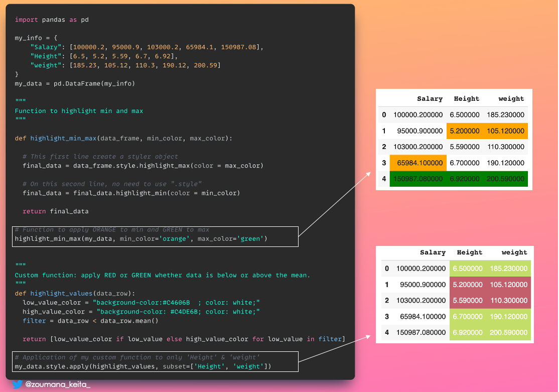This screenshot has width=559, height=392.
Task: Click the dark green 200.590000 weight cell
Action: pos(505,179)
